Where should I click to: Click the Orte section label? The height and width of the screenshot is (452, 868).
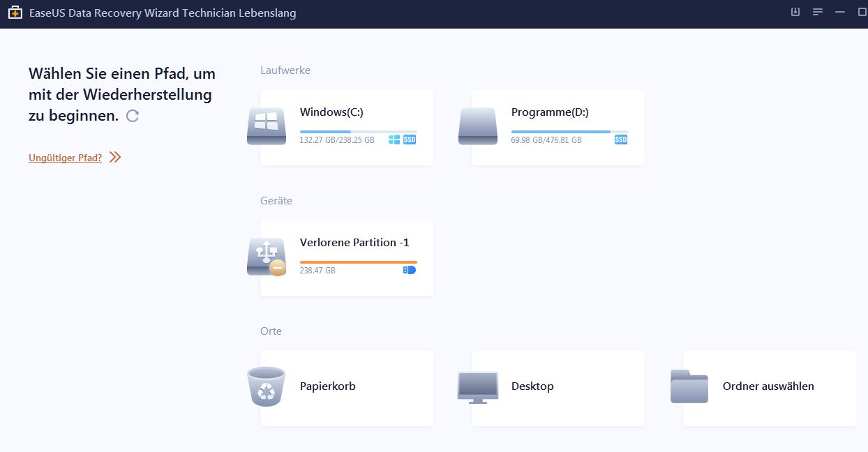[271, 331]
